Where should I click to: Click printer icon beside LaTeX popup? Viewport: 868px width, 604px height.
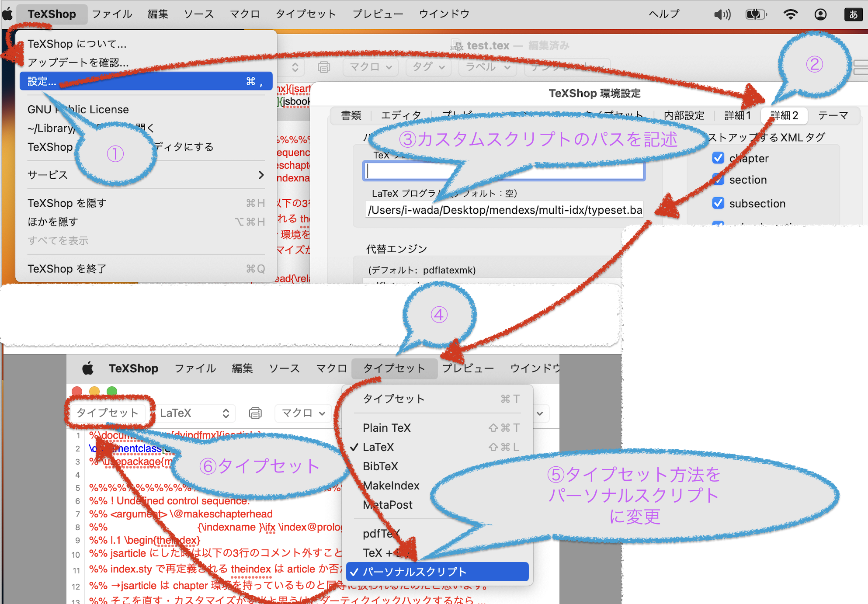coord(255,413)
